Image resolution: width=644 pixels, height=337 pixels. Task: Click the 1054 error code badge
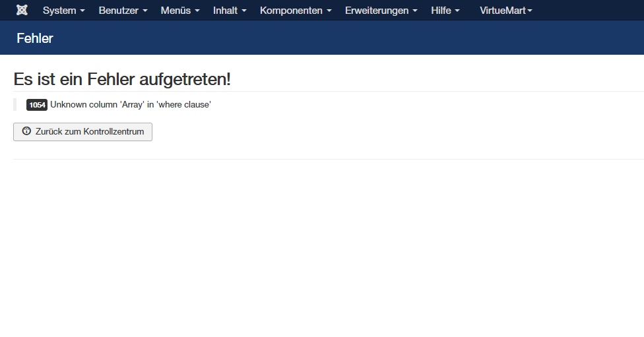[x=37, y=105]
